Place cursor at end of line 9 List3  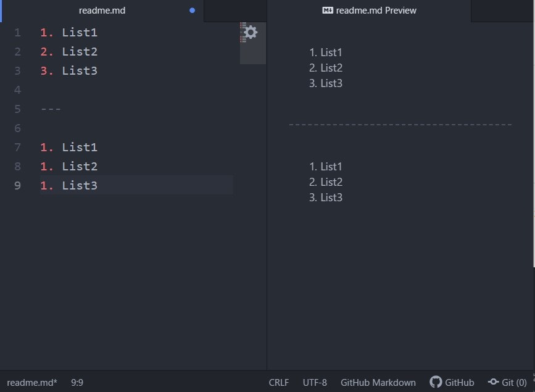point(98,185)
